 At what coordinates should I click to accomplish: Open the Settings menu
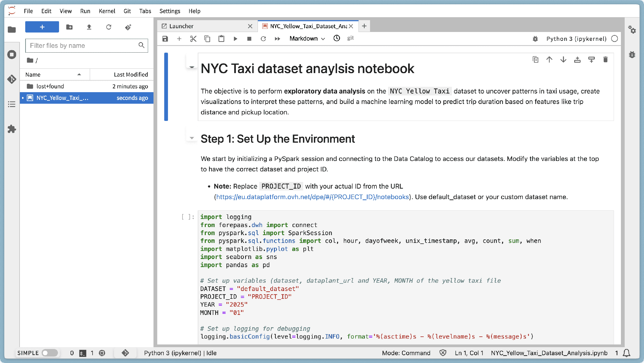pos(170,11)
